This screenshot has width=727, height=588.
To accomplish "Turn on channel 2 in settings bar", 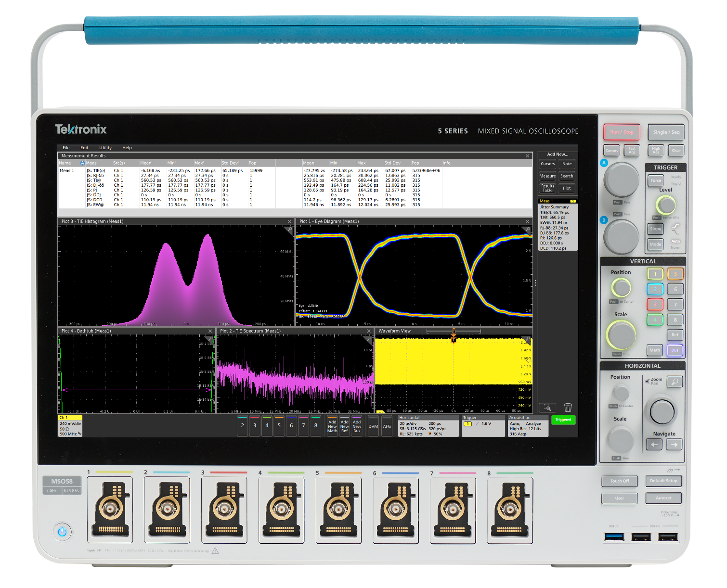I will point(243,426).
